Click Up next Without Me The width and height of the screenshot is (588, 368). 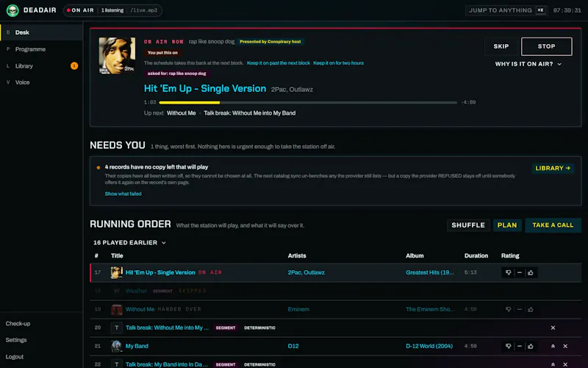click(x=181, y=113)
